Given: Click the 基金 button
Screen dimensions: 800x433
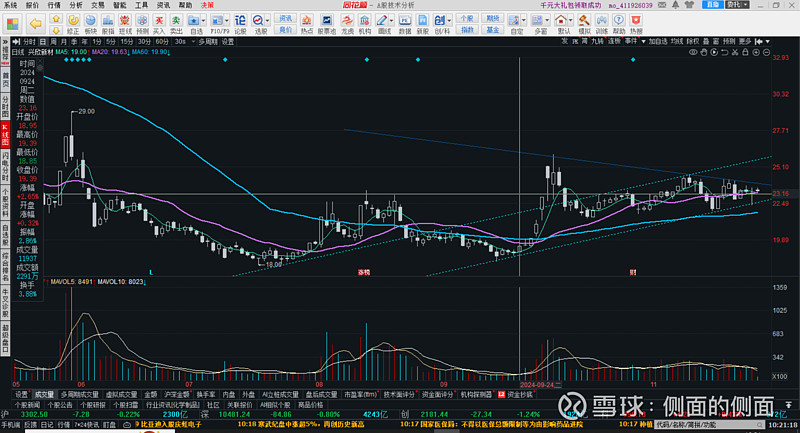Looking at the screenshot, I should click(492, 30).
